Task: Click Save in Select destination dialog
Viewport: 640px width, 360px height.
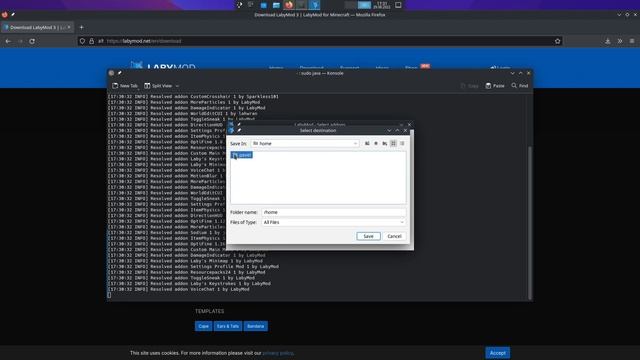Action: pyautogui.click(x=368, y=236)
